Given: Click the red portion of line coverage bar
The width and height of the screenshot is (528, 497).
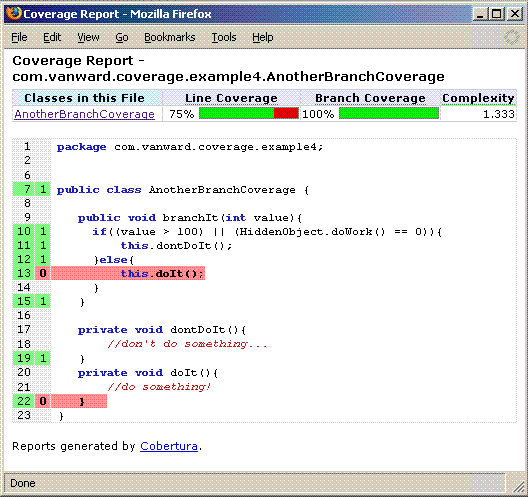Looking at the screenshot, I should [x=286, y=113].
